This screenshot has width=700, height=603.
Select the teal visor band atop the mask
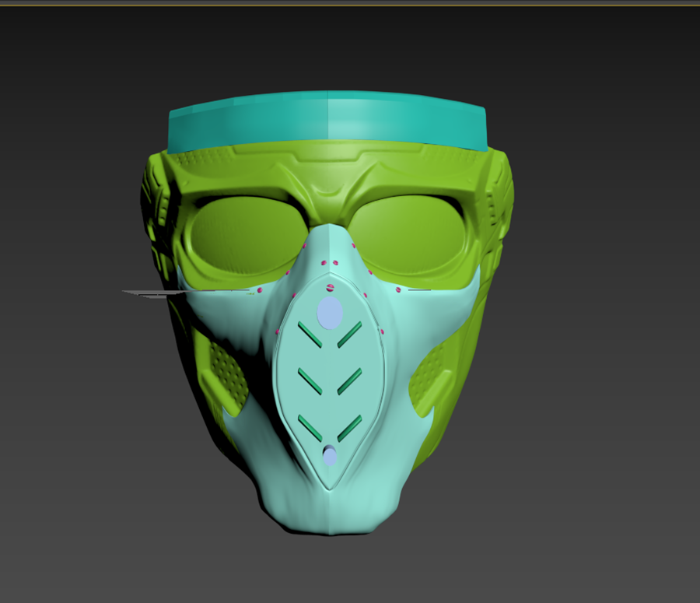coord(327,120)
